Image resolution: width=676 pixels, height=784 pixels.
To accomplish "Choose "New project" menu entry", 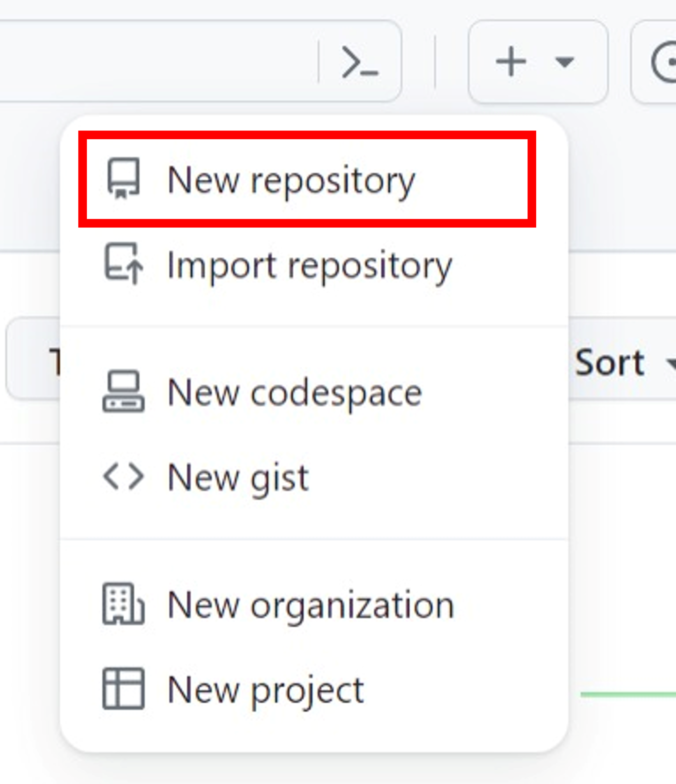I will (x=266, y=691).
